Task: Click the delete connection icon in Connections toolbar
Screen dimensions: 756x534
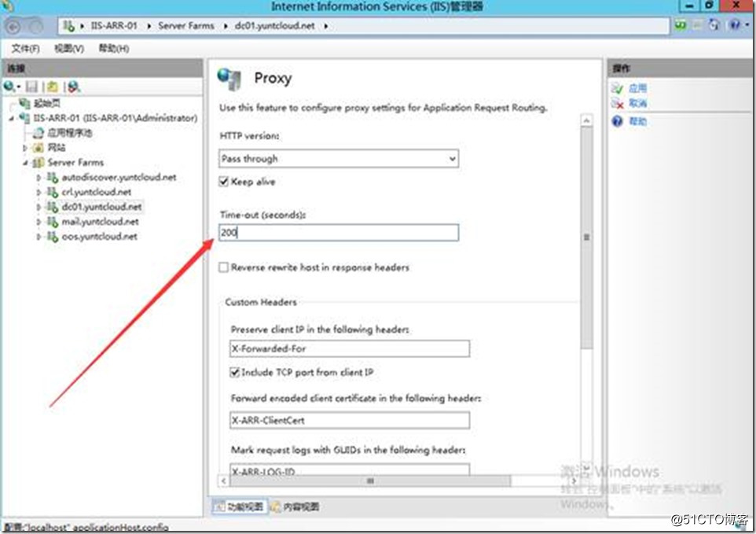Action: (74, 87)
